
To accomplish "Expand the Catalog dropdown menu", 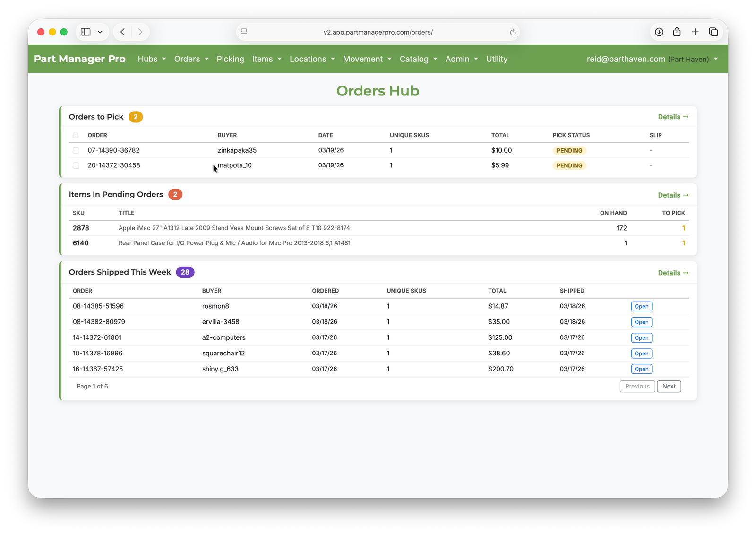I will click(x=419, y=59).
